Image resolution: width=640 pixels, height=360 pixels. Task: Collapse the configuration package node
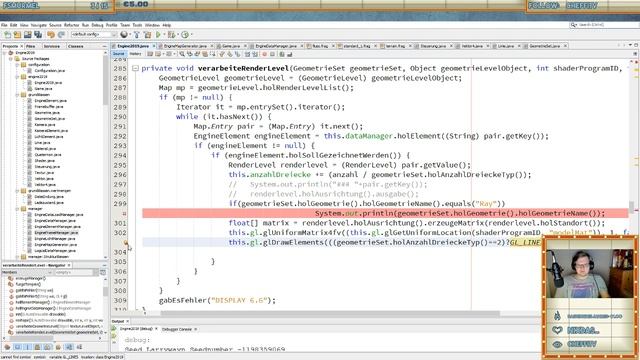[x=17, y=64]
